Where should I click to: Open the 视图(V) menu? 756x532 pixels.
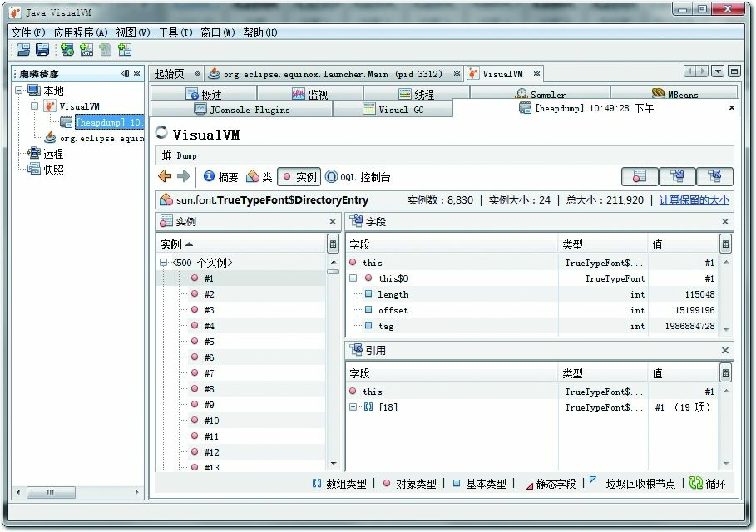point(133,32)
